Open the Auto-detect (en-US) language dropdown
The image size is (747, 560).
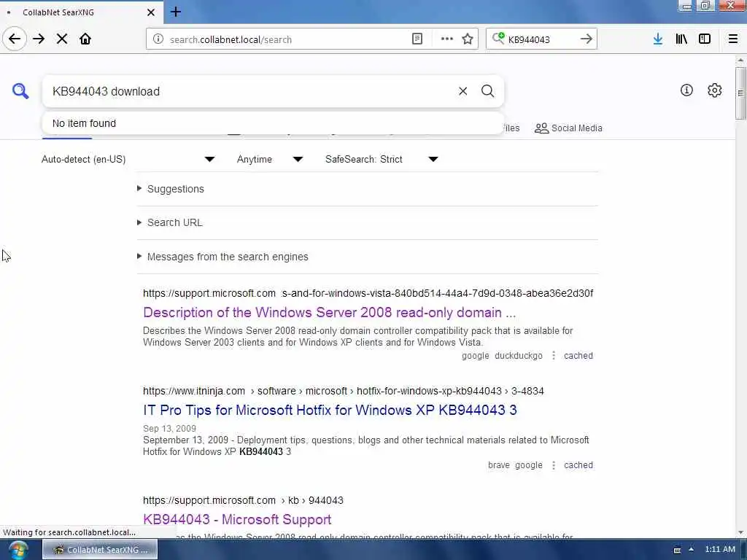pyautogui.click(x=128, y=160)
